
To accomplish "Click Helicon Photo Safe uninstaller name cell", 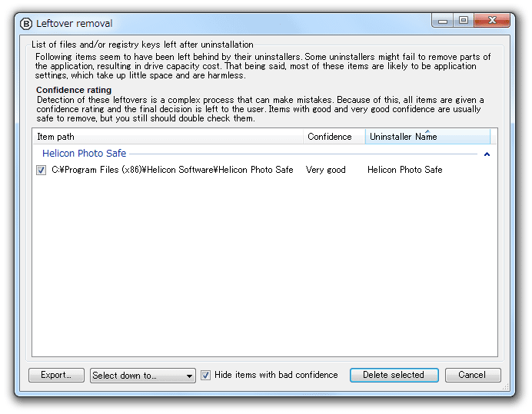I will pos(405,170).
